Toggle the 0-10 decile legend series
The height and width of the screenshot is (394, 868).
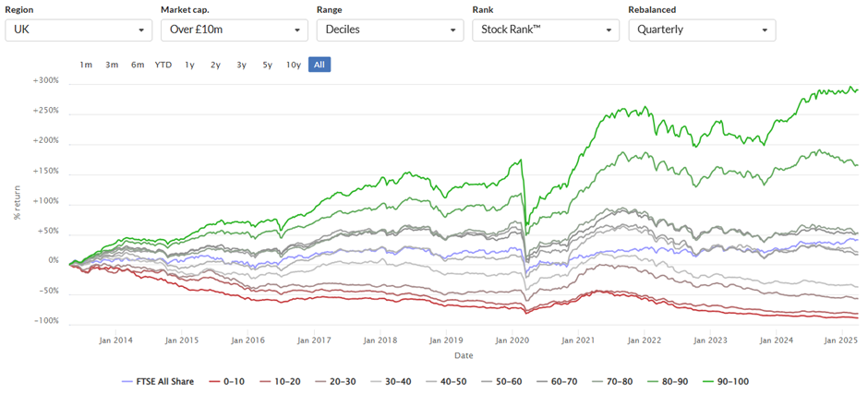point(225,382)
